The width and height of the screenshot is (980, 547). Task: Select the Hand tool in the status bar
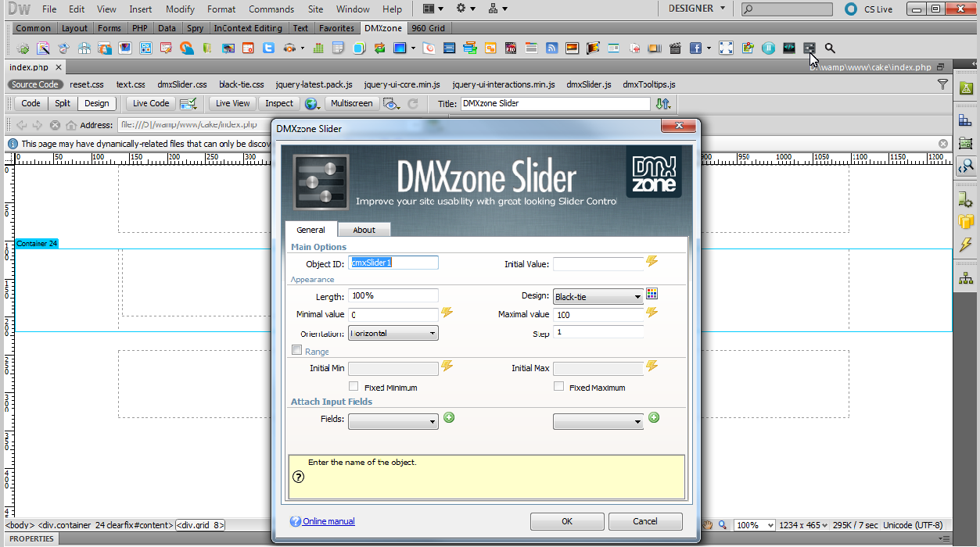pos(708,525)
